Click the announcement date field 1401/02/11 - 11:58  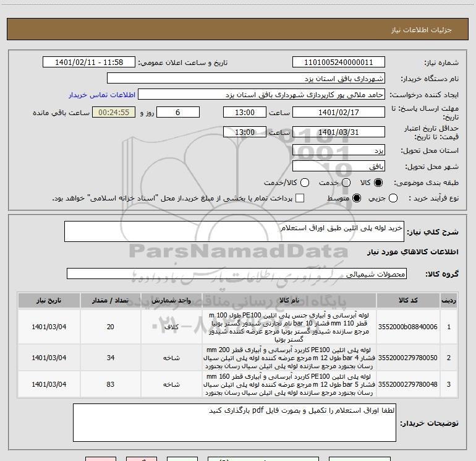89,62
